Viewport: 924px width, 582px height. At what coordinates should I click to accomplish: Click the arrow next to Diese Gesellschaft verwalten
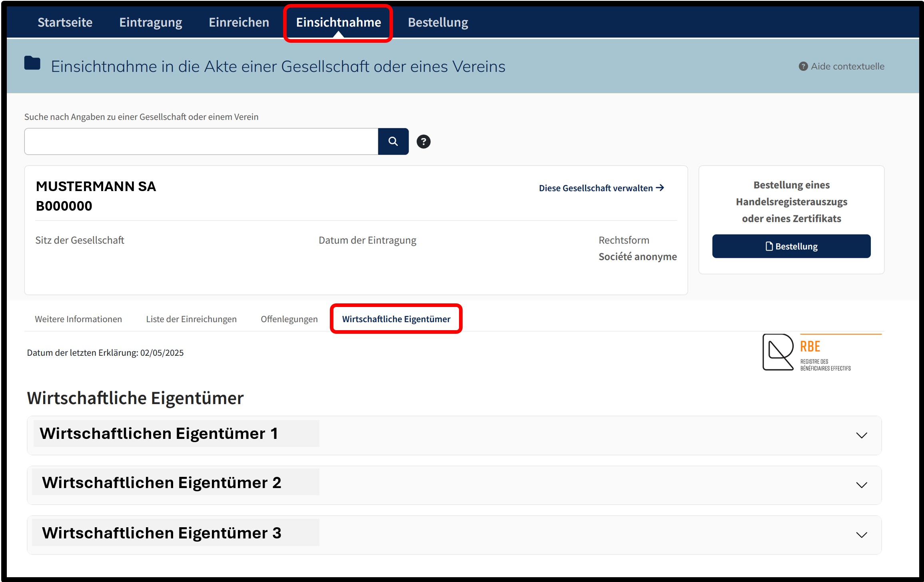(660, 187)
